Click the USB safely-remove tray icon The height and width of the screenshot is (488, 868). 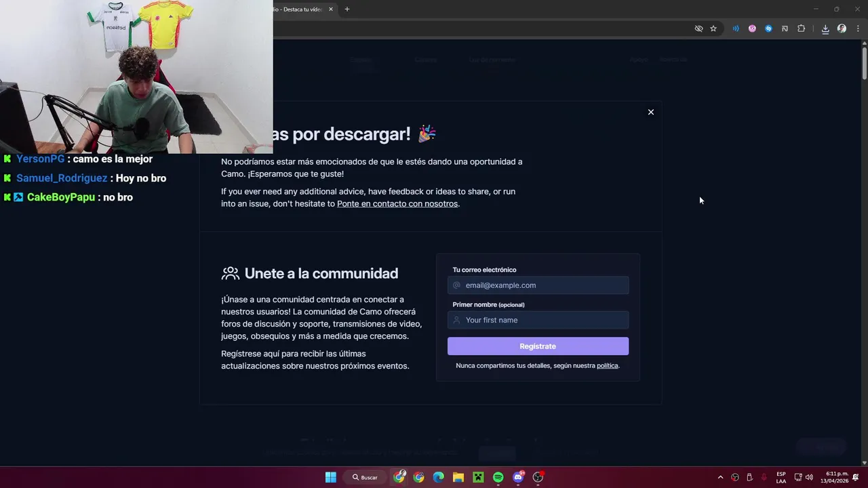click(x=749, y=477)
